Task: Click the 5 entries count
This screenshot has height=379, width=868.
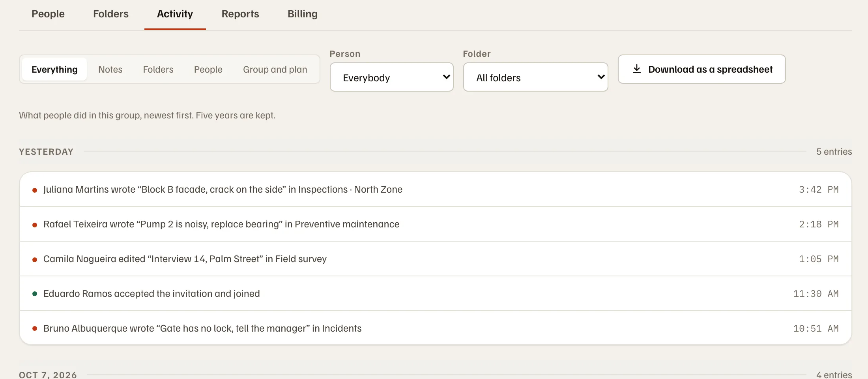Action: (x=834, y=152)
